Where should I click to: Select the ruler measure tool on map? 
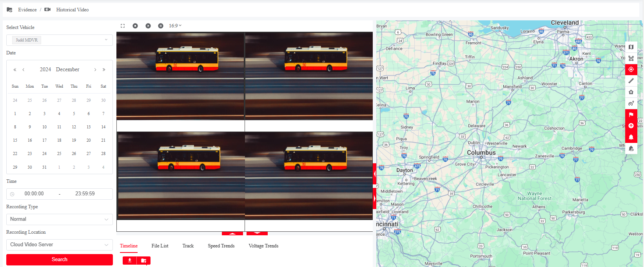(631, 81)
